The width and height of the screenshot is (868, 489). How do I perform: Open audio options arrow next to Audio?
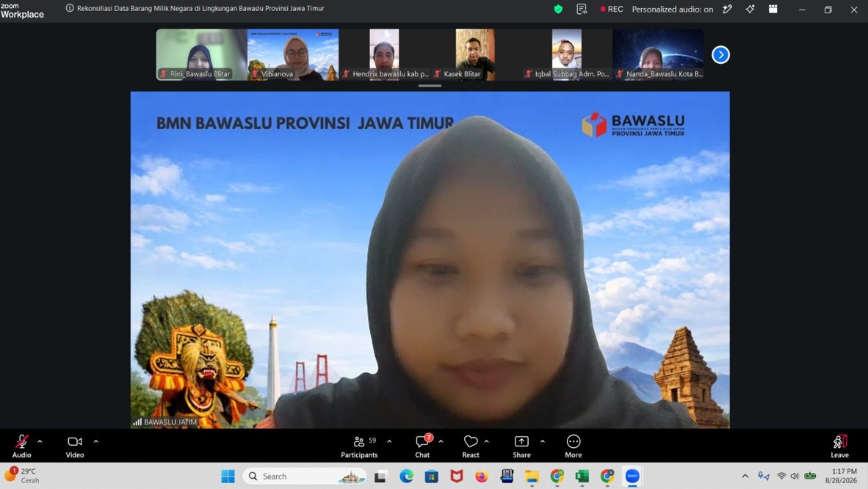coord(40,441)
